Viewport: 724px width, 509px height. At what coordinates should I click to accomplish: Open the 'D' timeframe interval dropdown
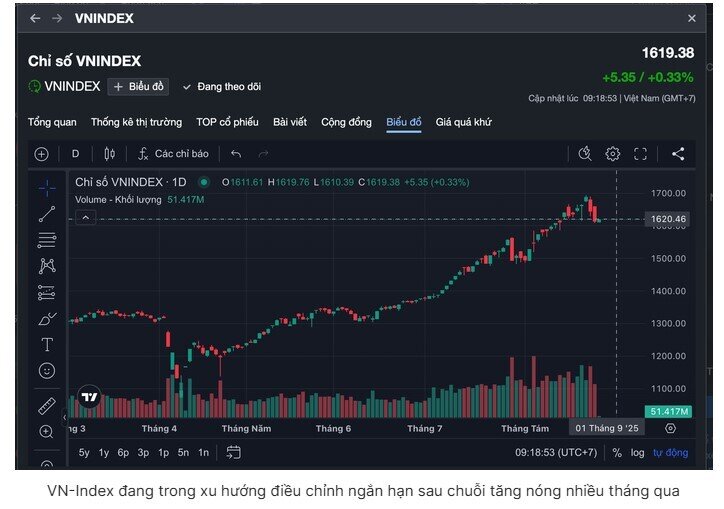click(75, 154)
